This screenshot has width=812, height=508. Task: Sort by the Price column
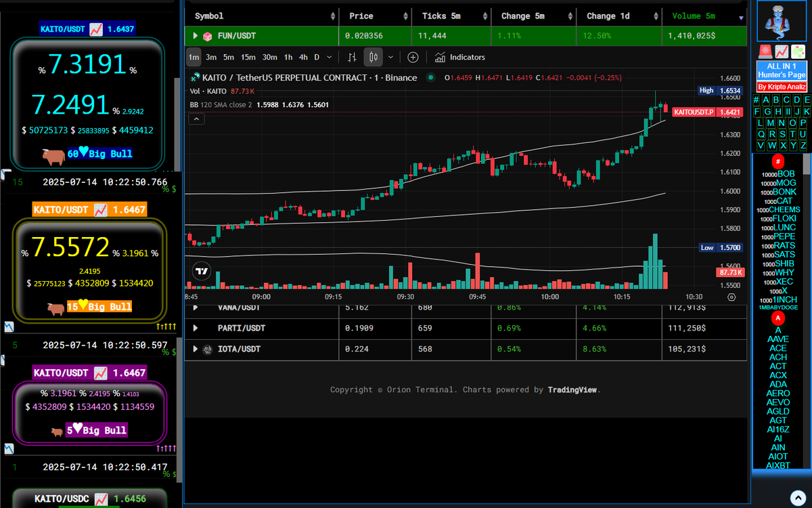pyautogui.click(x=376, y=16)
